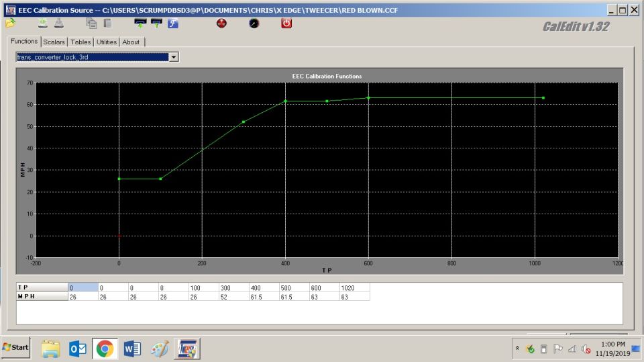This screenshot has width=644, height=362.
Task: Select the T P cell showing 500
Action: point(294,287)
